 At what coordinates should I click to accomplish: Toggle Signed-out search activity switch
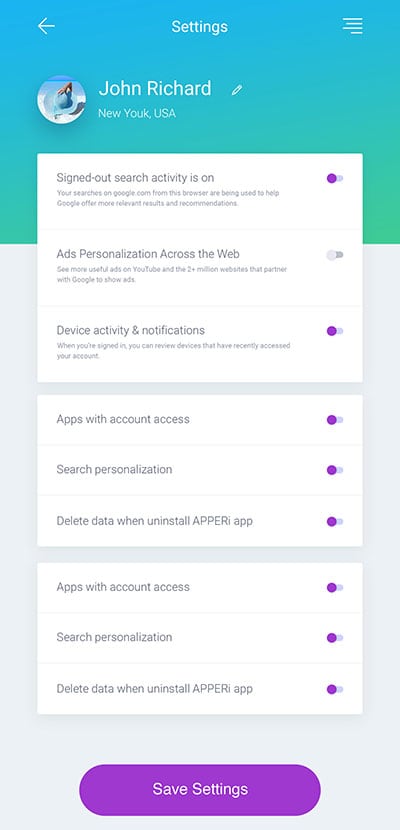click(x=335, y=178)
